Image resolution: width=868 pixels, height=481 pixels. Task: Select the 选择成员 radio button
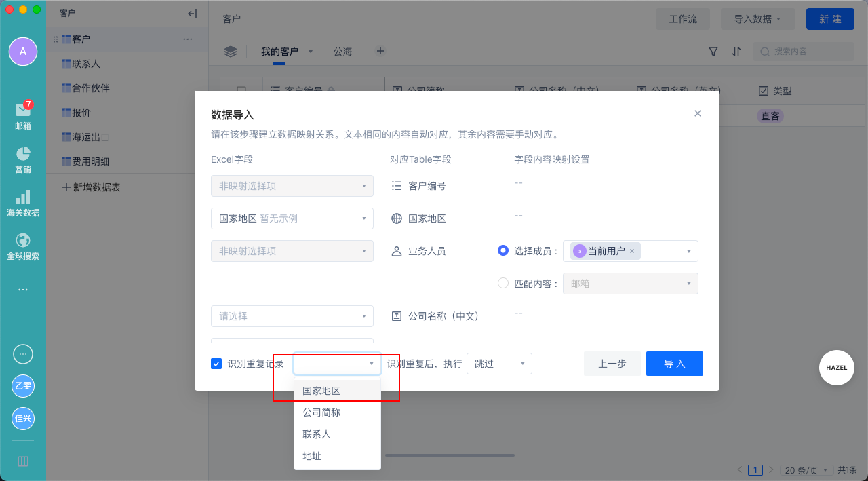click(x=503, y=250)
